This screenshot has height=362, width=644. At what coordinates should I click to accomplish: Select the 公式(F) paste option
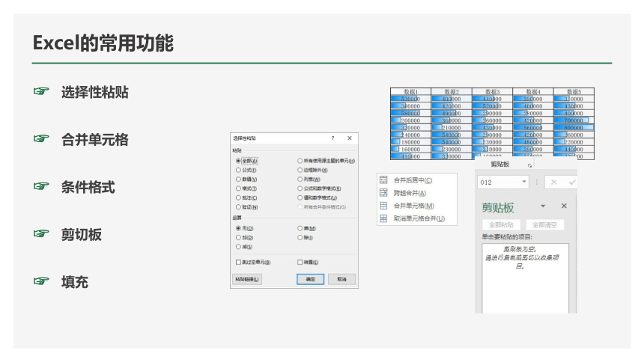coord(238,170)
